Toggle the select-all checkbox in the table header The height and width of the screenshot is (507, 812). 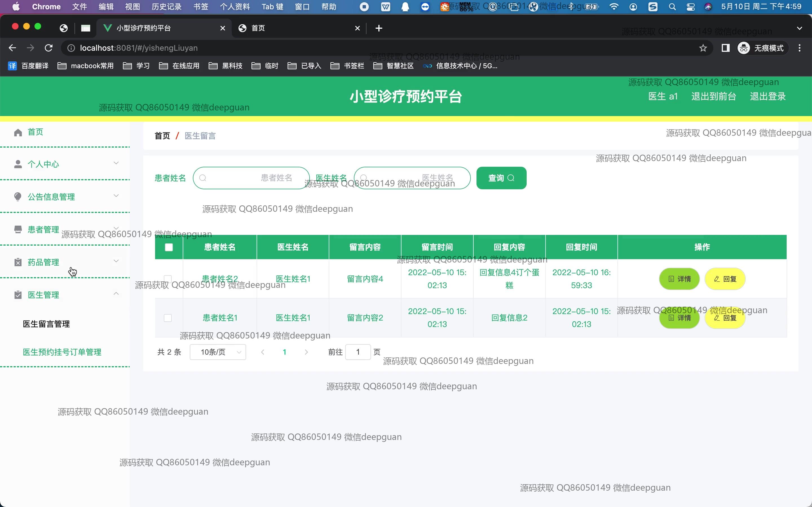169,247
